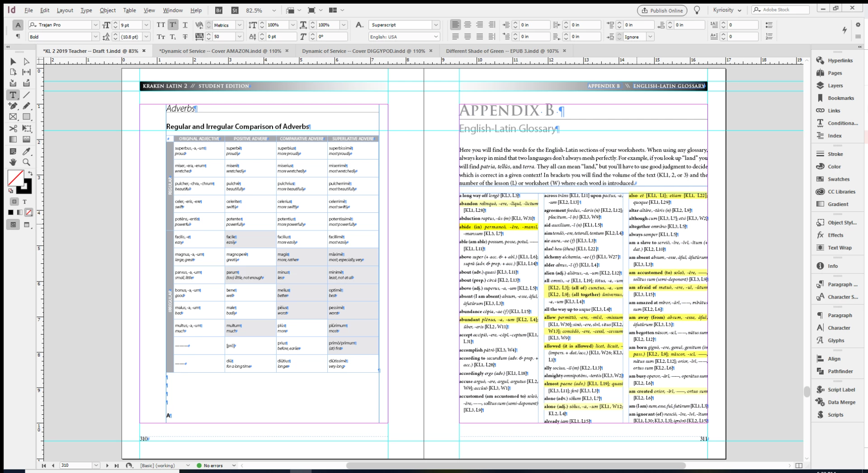This screenshot has width=868, height=473.
Task: Open the 9 pt font size dropdown
Action: coord(146,25)
